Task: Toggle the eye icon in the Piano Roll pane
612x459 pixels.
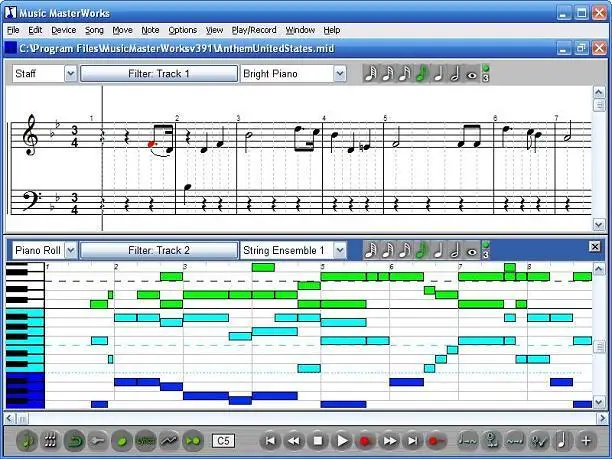Action: [472, 251]
